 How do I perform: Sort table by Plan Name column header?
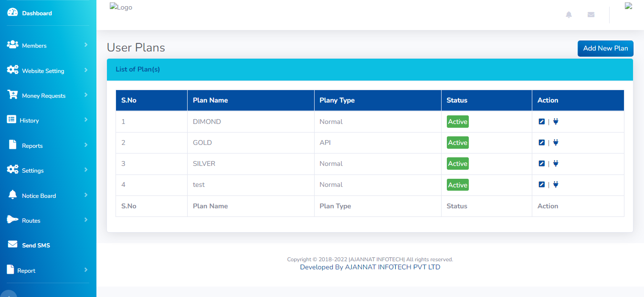(210, 100)
